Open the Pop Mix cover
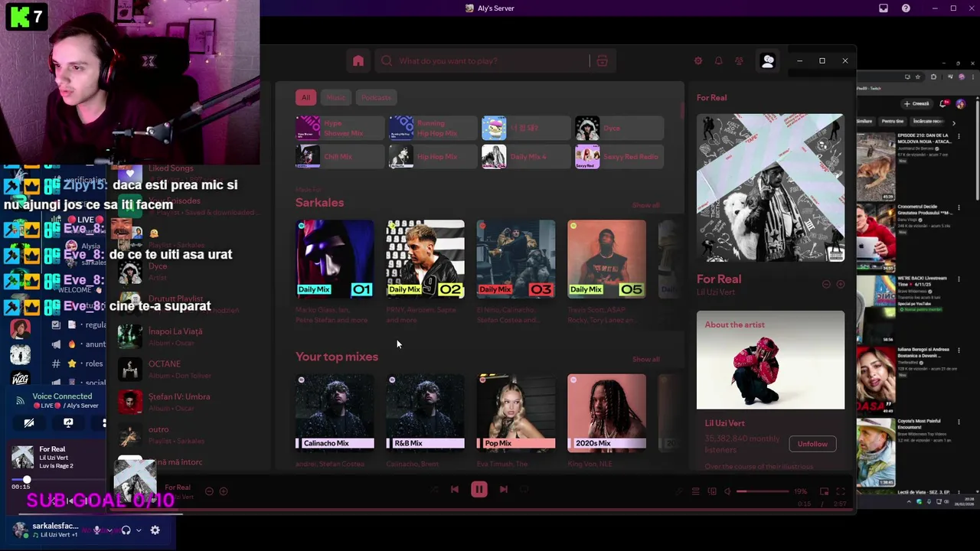 click(x=516, y=412)
